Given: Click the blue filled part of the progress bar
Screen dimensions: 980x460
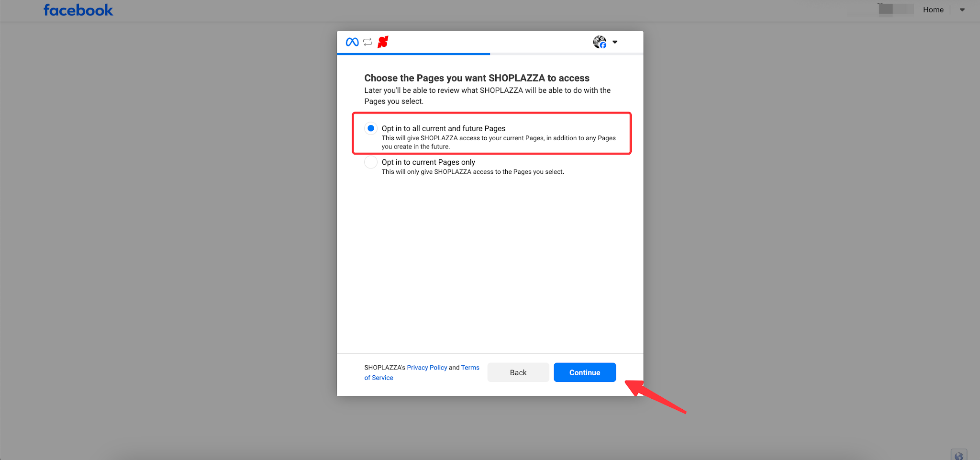Looking at the screenshot, I should point(413,54).
